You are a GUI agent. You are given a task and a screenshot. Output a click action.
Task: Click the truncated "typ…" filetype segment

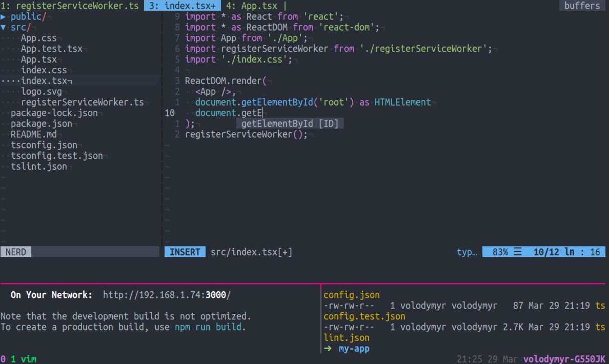467,251
